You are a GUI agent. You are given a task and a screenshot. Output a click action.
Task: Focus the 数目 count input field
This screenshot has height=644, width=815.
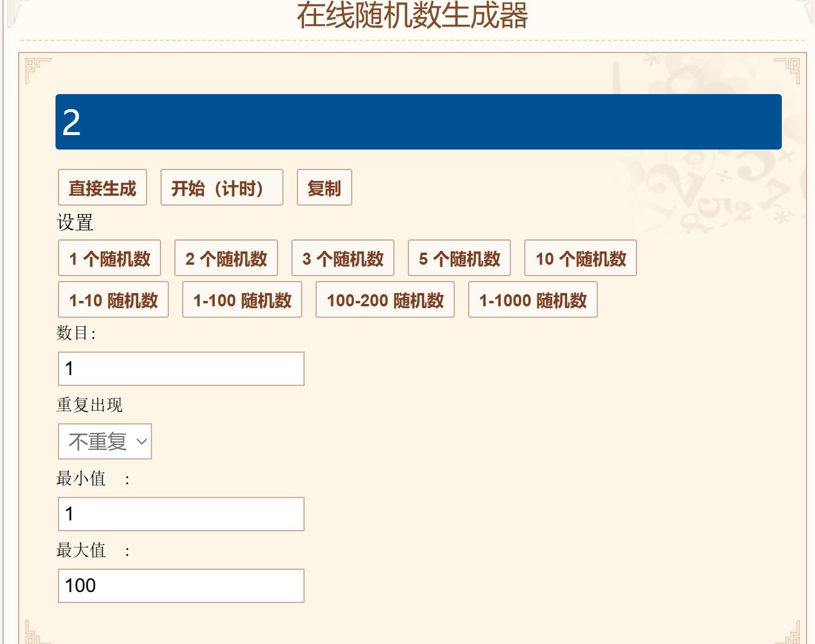click(181, 368)
